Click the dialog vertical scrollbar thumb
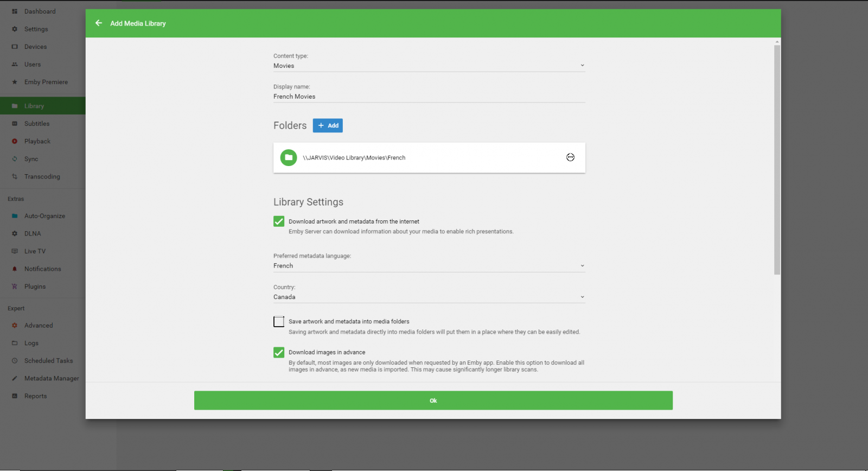Screen dimensions: 868x471 pyautogui.click(x=777, y=160)
